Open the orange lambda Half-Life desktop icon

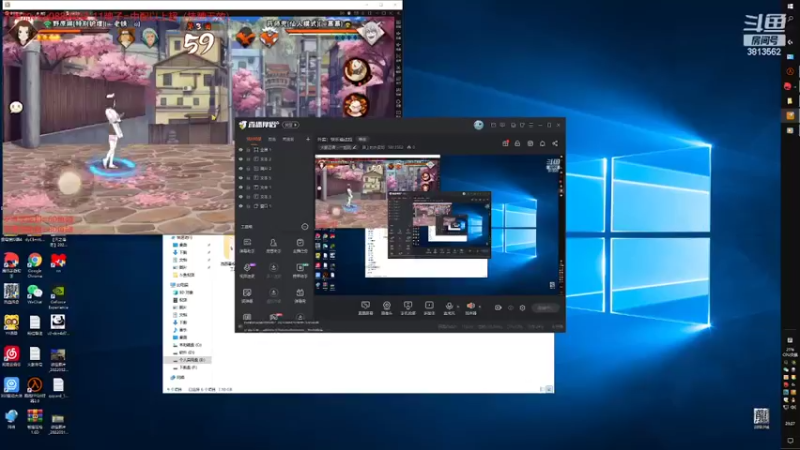point(35,389)
